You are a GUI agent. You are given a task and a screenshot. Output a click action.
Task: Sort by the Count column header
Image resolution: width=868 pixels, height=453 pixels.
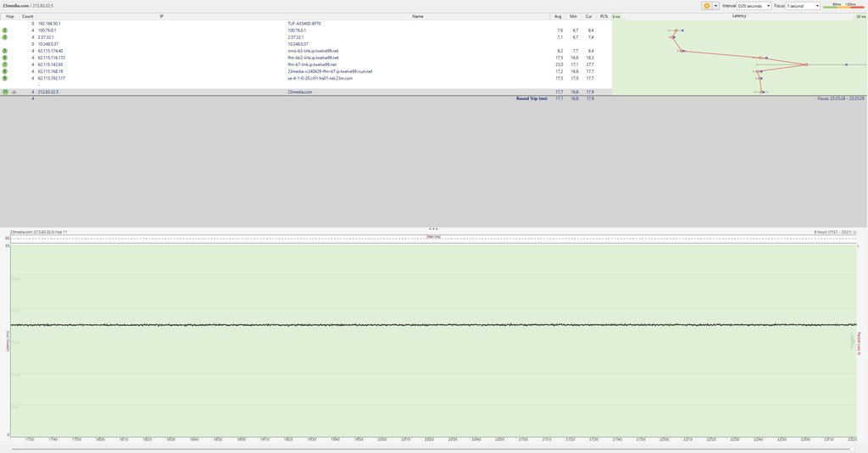coord(28,17)
